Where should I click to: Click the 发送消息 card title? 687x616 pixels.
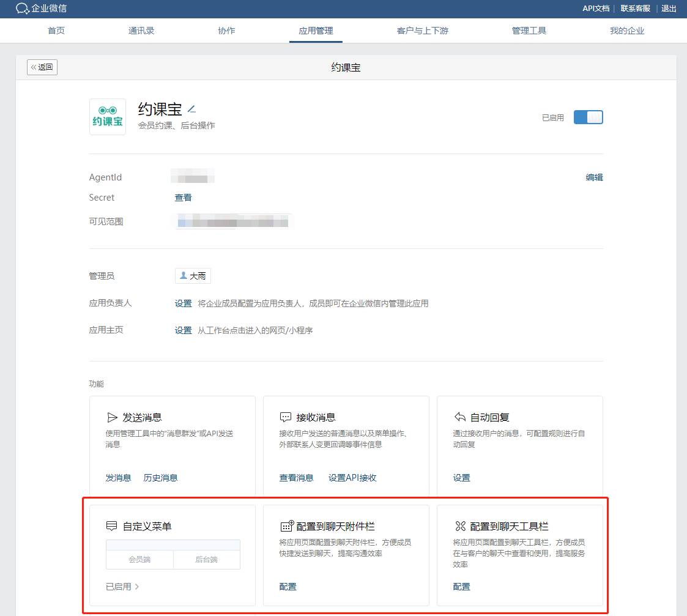[x=142, y=418]
